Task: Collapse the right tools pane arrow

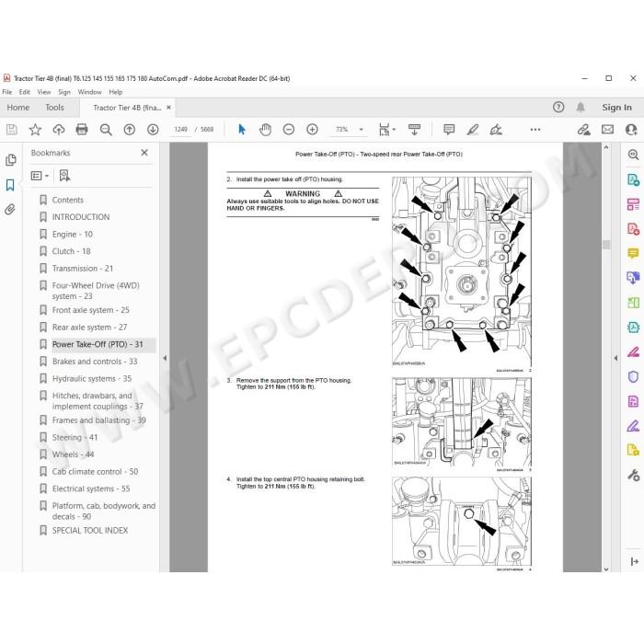Action: click(615, 358)
